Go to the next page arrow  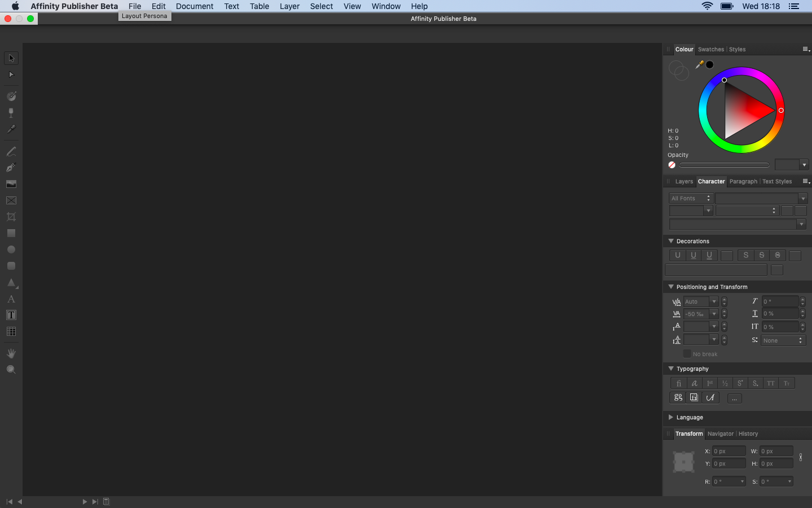pyautogui.click(x=85, y=501)
